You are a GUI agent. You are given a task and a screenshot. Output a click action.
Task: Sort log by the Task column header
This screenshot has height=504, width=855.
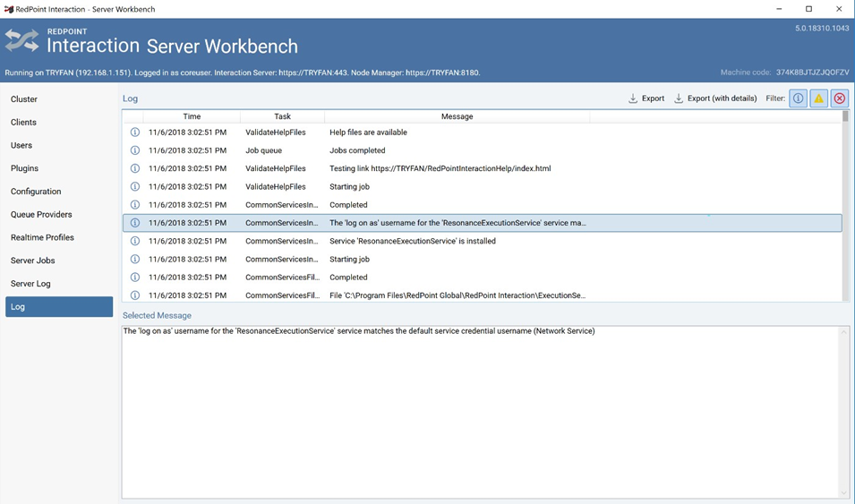(x=282, y=116)
